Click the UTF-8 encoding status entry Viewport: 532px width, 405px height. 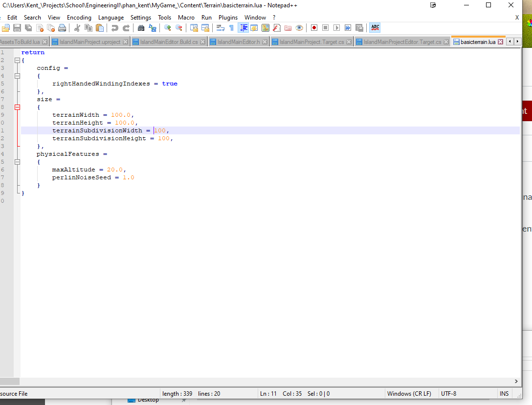click(x=448, y=393)
